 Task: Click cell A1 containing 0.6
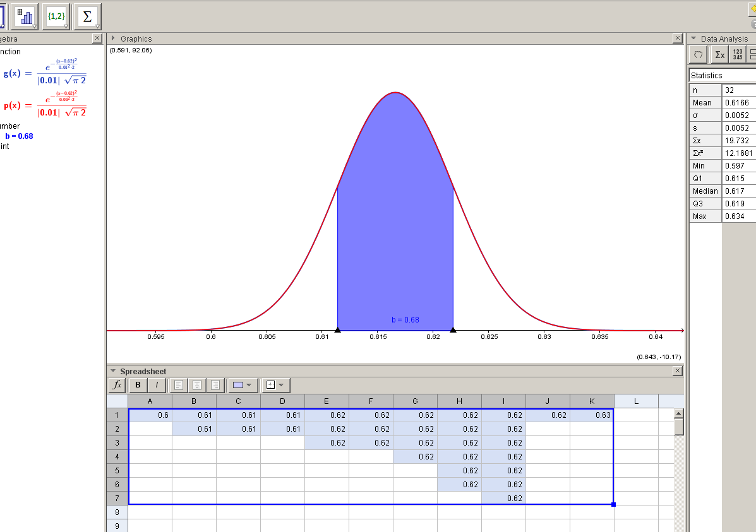pos(150,415)
